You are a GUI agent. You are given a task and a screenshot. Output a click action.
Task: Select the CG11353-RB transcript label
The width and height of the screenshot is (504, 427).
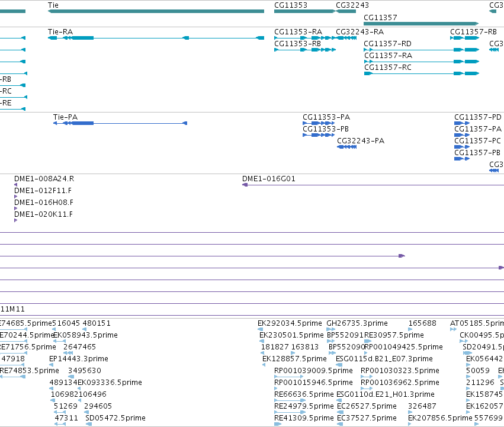[x=297, y=44]
